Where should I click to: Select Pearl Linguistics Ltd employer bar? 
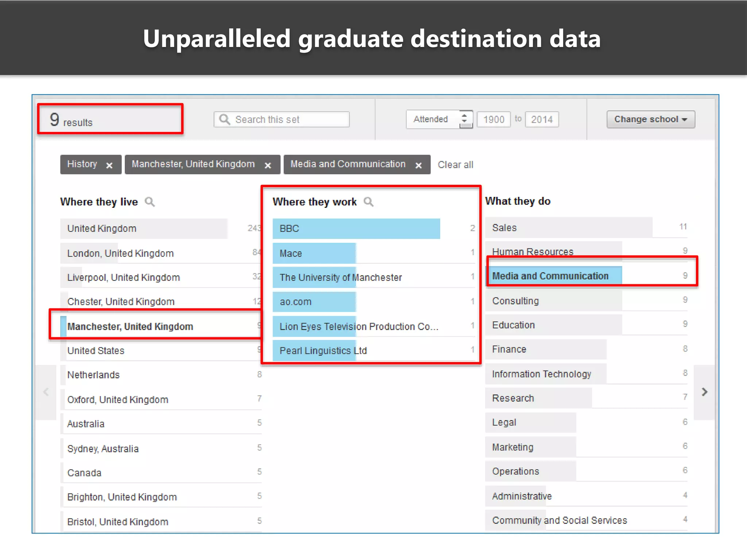[374, 351]
